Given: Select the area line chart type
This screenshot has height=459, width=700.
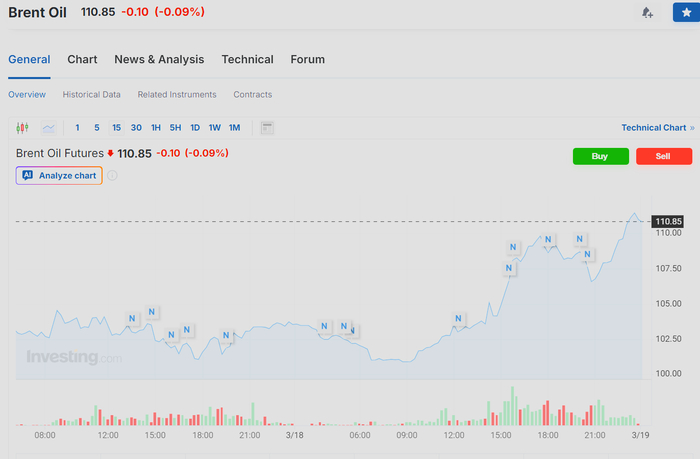Looking at the screenshot, I should (48, 128).
